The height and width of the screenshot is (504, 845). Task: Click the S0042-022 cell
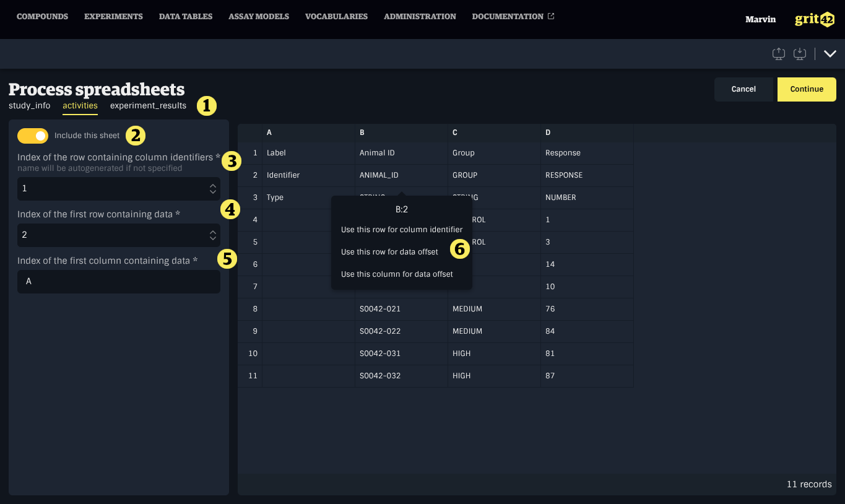pyautogui.click(x=402, y=331)
